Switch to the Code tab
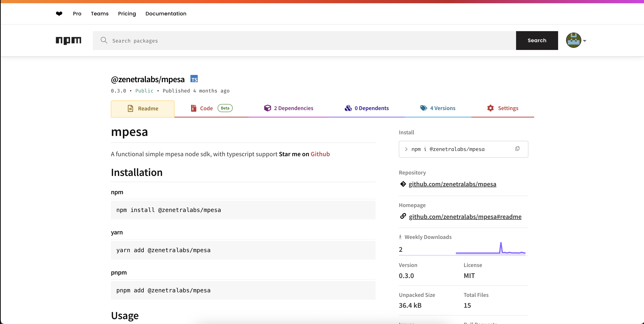The width and height of the screenshot is (644, 324). coord(211,108)
